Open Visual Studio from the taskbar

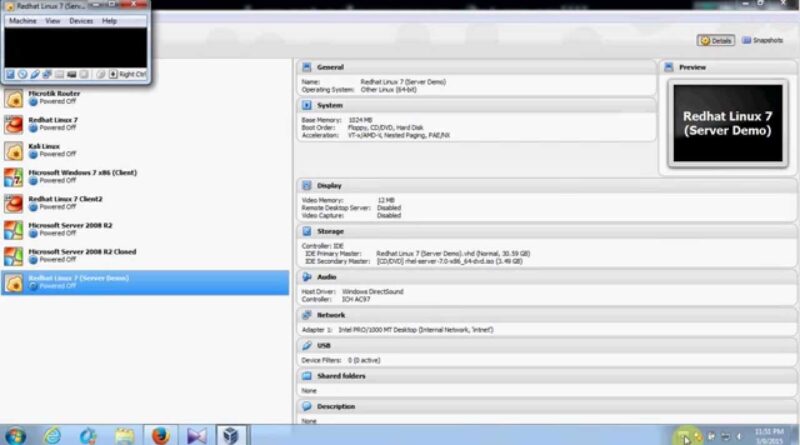click(x=196, y=435)
